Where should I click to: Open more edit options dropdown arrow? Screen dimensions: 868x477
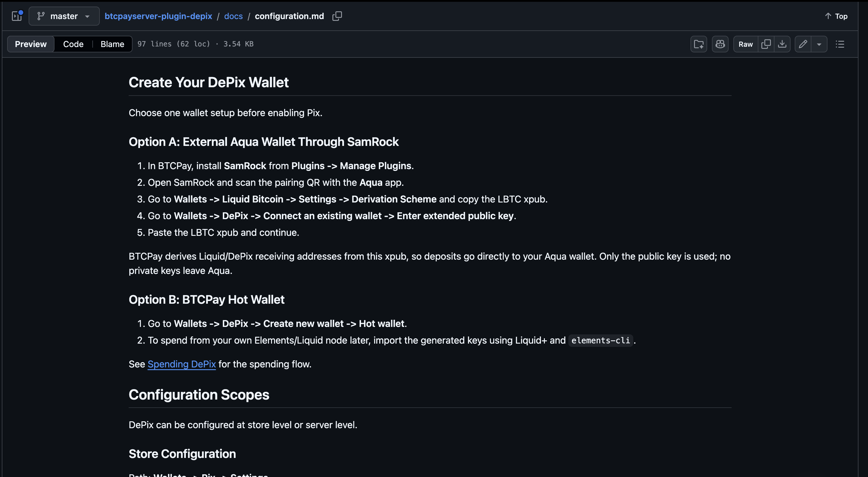click(819, 44)
